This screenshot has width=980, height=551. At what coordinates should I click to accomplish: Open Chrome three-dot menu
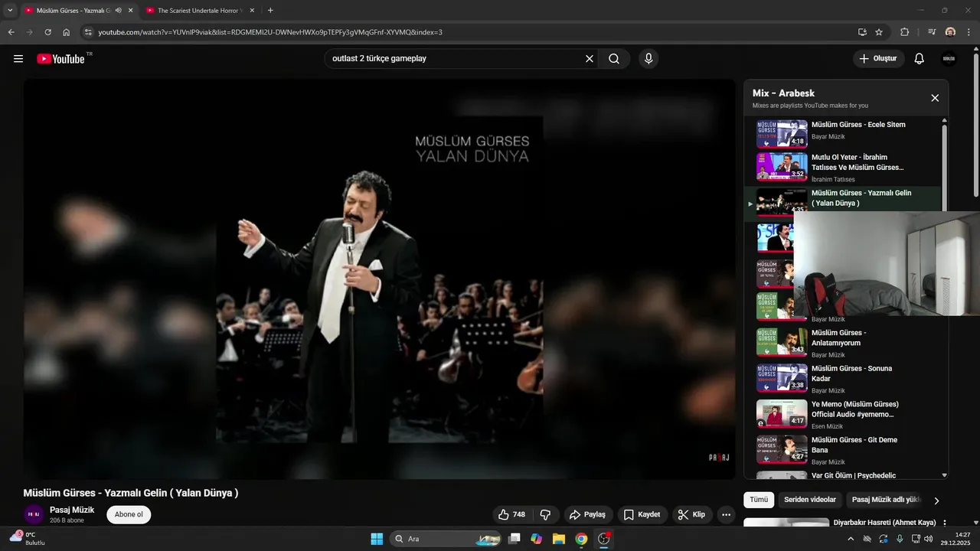click(969, 32)
